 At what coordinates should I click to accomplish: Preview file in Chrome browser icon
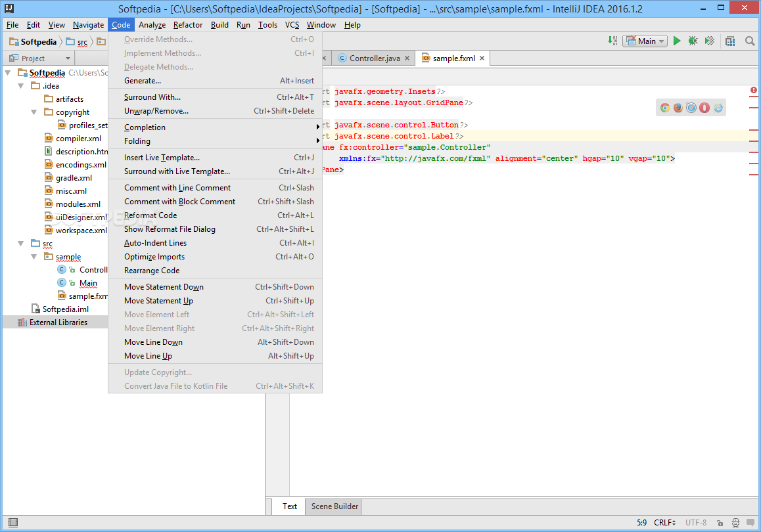[x=665, y=108]
